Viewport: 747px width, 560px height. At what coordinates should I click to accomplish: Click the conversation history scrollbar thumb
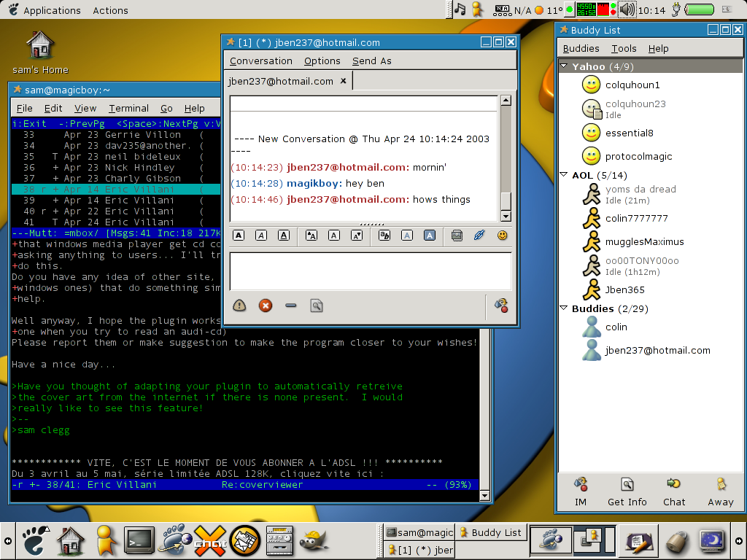506,201
